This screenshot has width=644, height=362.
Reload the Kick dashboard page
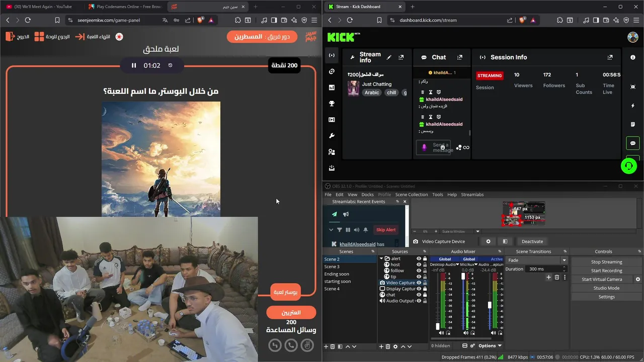(350, 20)
